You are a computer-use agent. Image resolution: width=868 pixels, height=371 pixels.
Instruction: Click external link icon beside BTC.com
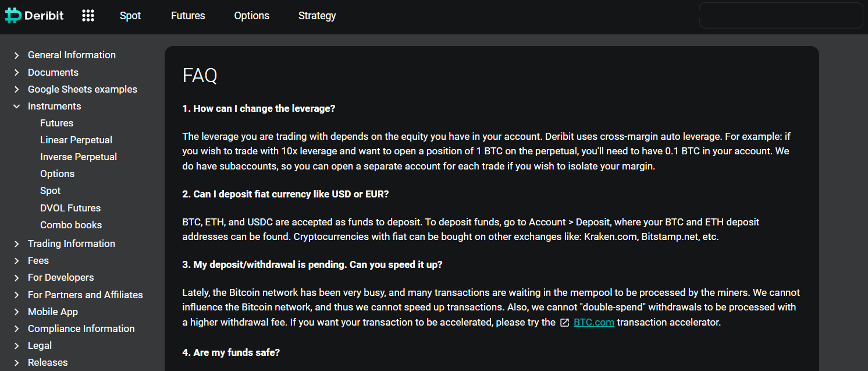564,323
